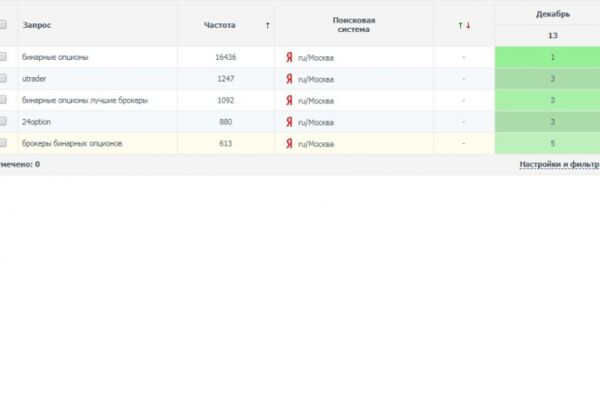Select query 'брокеры бинарных опционов'

(72, 144)
